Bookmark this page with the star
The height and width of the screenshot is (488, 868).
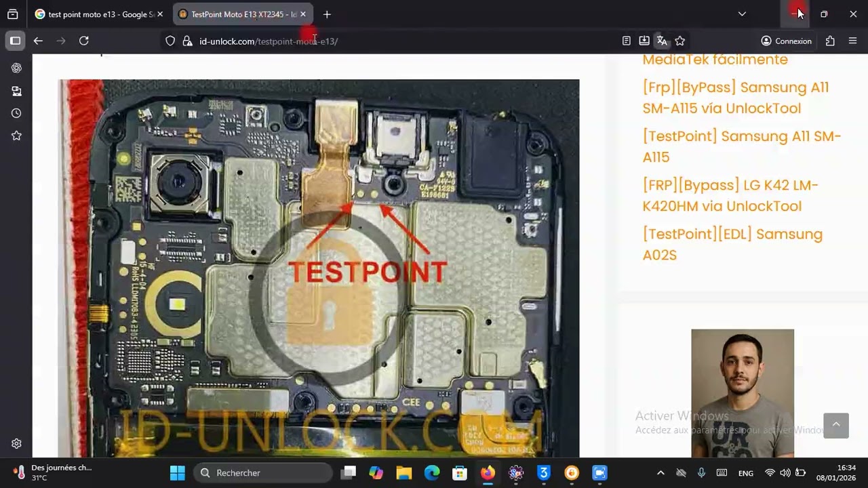tap(680, 41)
